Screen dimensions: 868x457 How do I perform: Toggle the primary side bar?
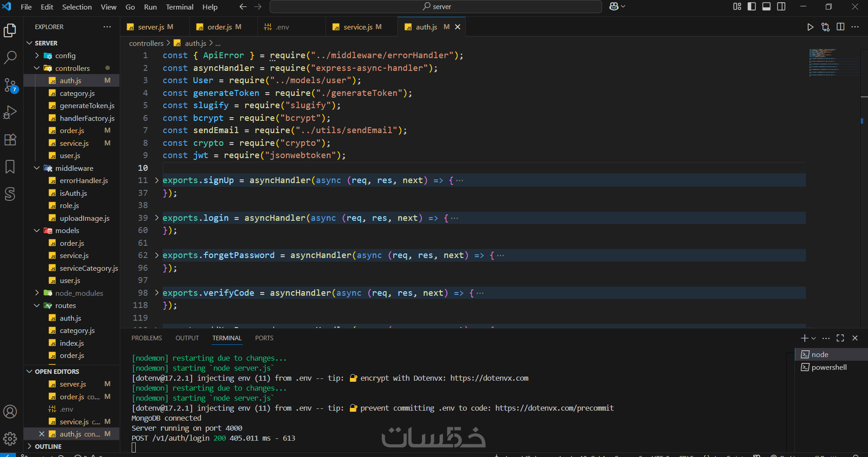pyautogui.click(x=752, y=7)
